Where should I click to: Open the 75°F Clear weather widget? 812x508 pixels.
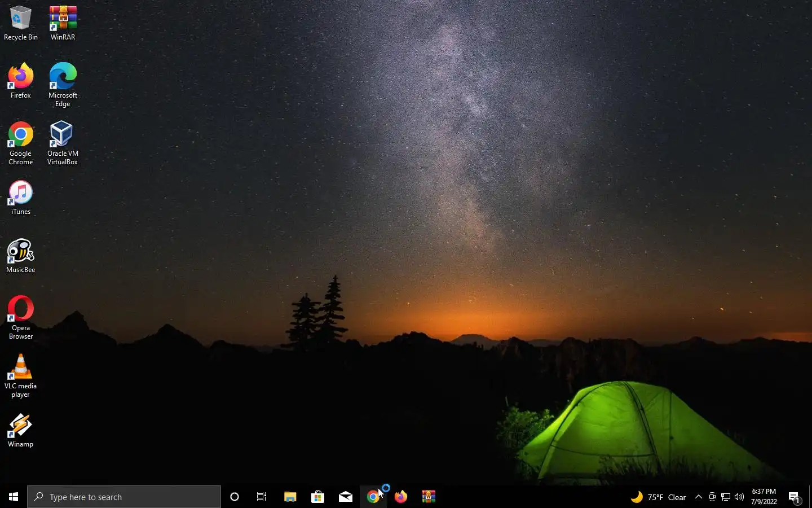pyautogui.click(x=658, y=497)
